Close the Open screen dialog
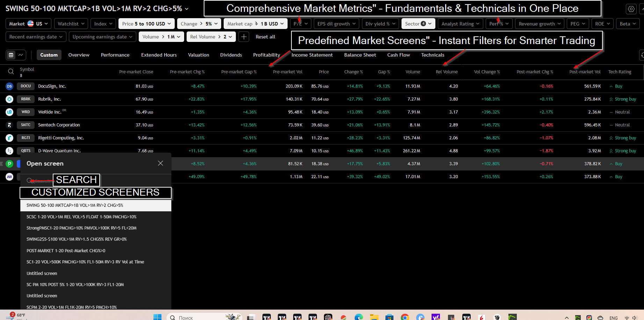The image size is (644, 320). pyautogui.click(x=160, y=163)
